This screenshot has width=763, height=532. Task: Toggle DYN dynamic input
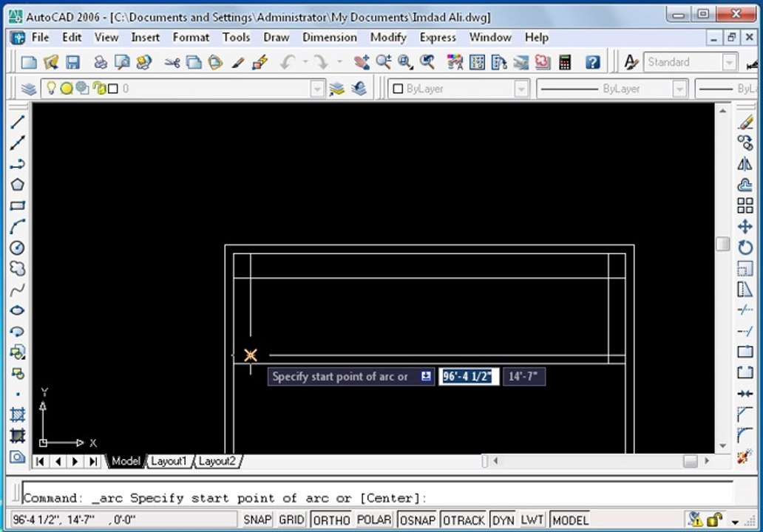pyautogui.click(x=503, y=520)
